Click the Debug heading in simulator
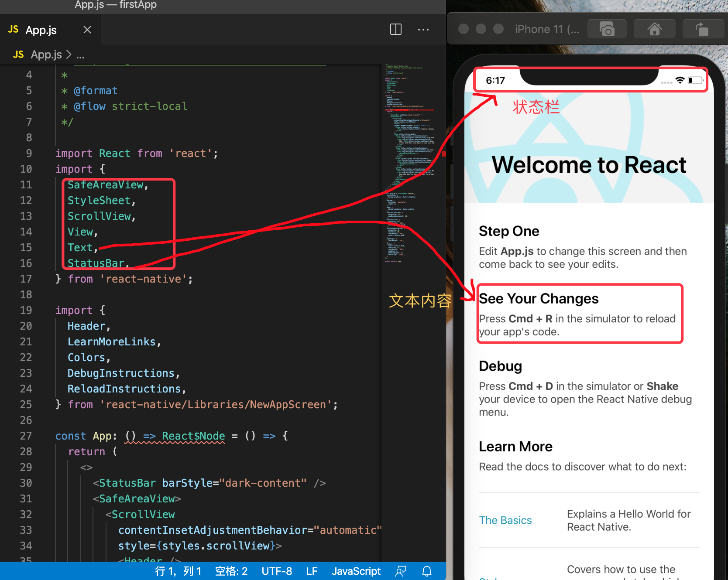The image size is (728, 580). (x=500, y=366)
